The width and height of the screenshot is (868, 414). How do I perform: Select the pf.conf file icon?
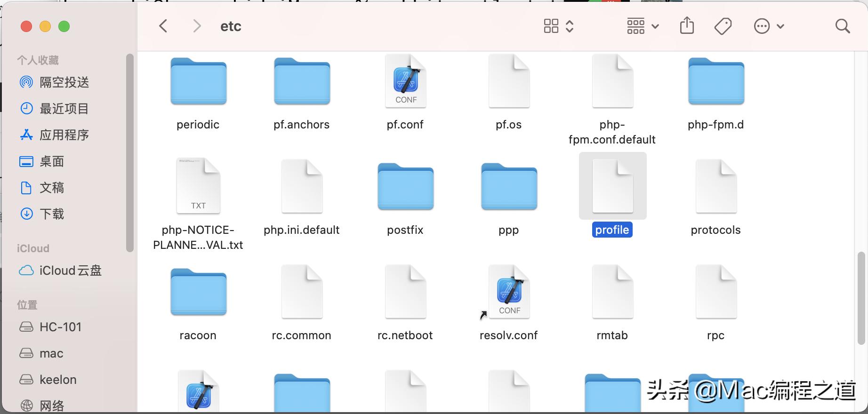[405, 81]
